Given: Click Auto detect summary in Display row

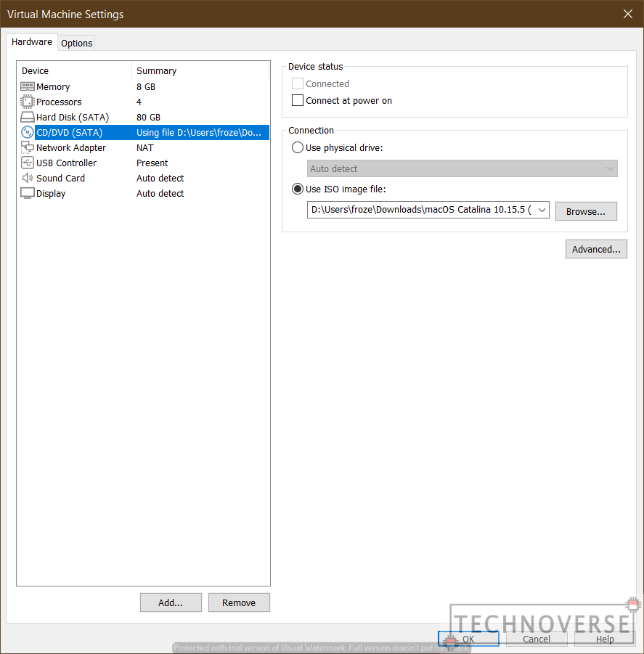Looking at the screenshot, I should [x=160, y=194].
